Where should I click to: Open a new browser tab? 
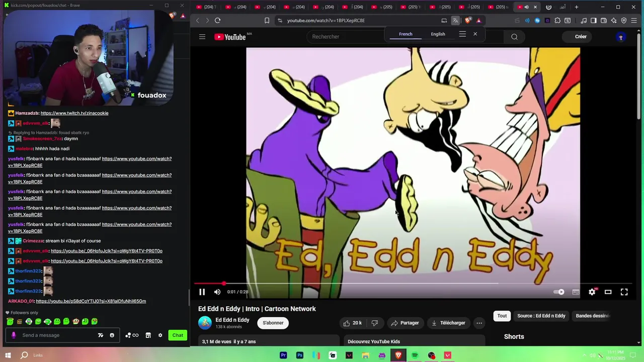(577, 7)
